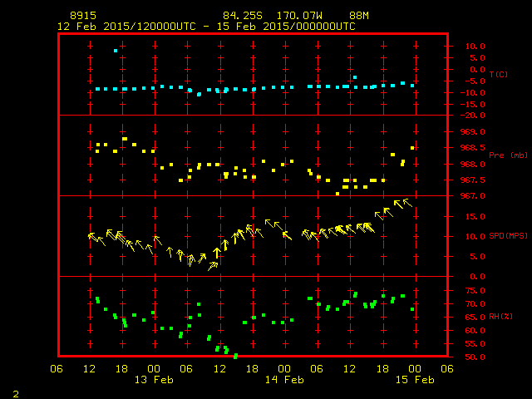This screenshot has height=399, width=532.
Task: Click the 60.0 humidity axis value
Action: (x=475, y=331)
